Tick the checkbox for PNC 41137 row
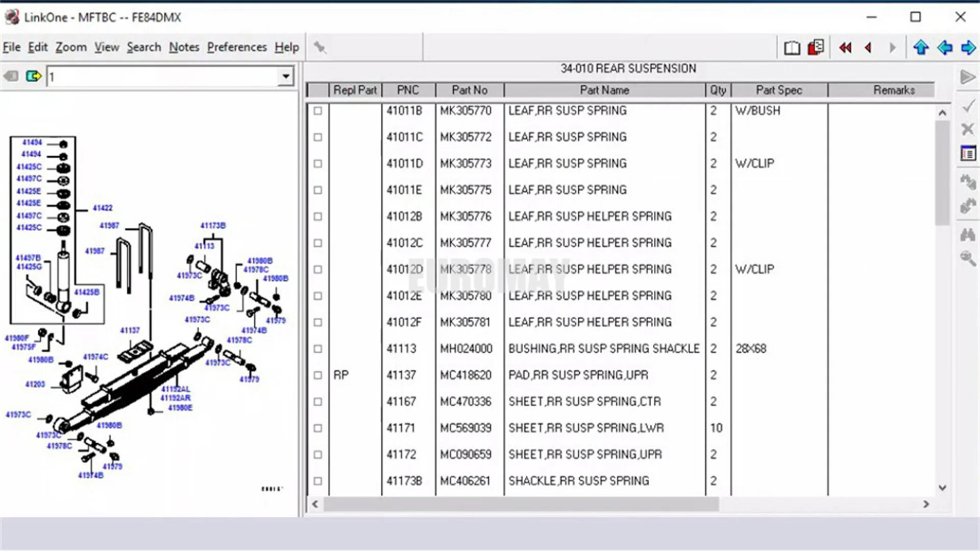The image size is (980, 551). pos(318,375)
